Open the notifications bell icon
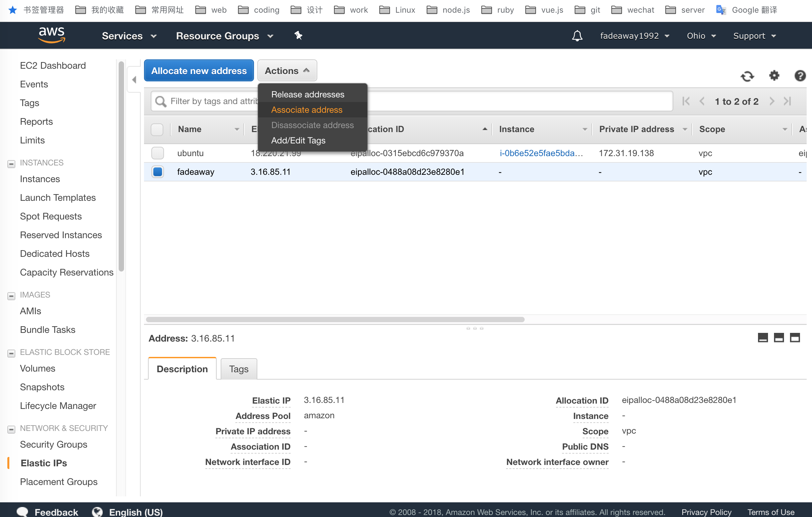 tap(577, 36)
